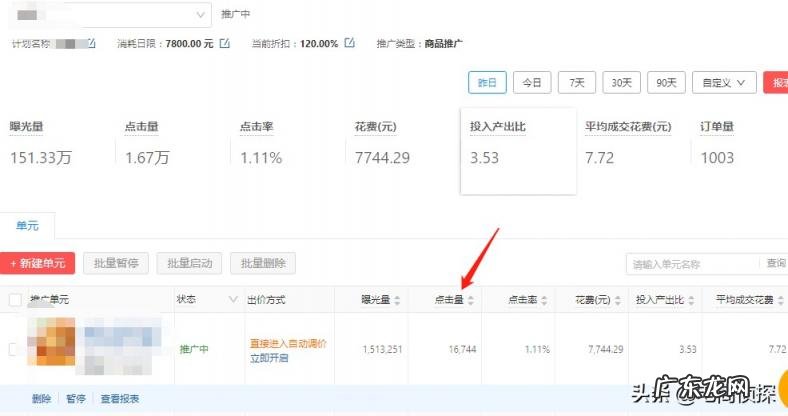Viewport: 788px width, 416px height.
Task: Click 批量暂停 button
Action: [x=116, y=263]
